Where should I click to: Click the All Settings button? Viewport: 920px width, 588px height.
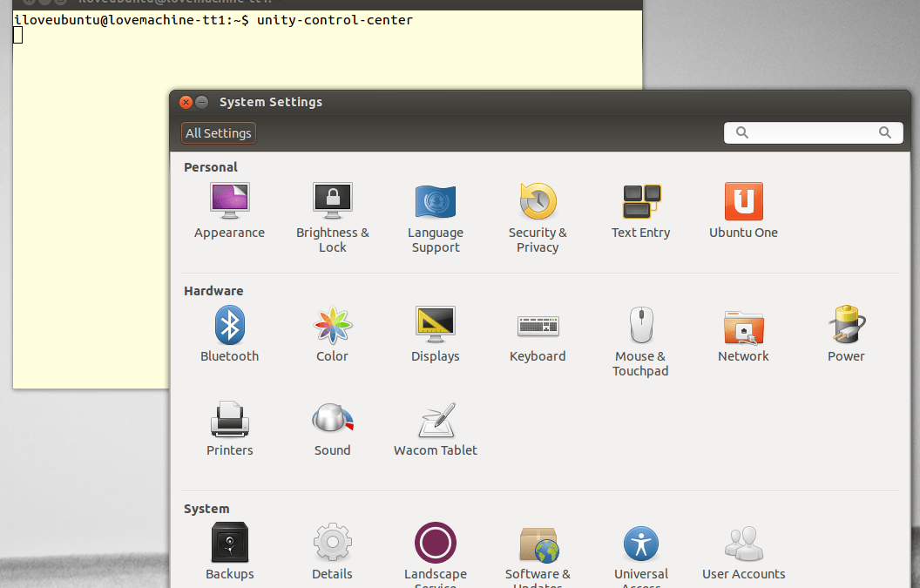tap(219, 133)
